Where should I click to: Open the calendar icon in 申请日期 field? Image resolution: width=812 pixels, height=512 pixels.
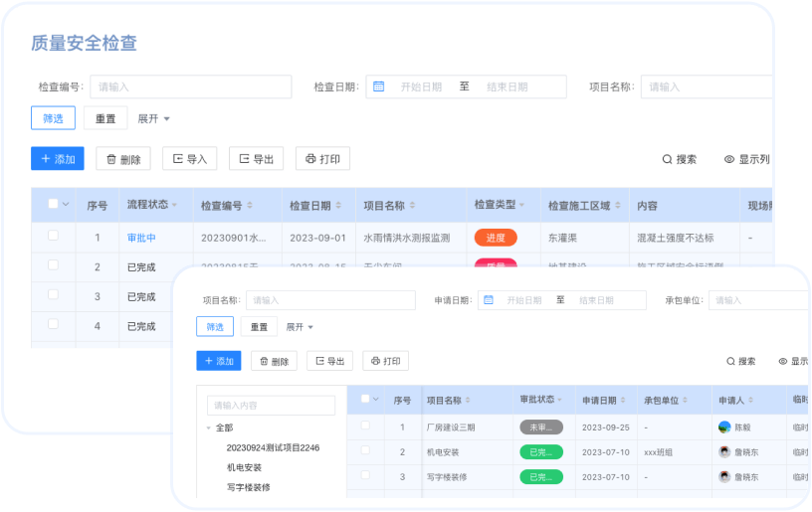tap(488, 299)
